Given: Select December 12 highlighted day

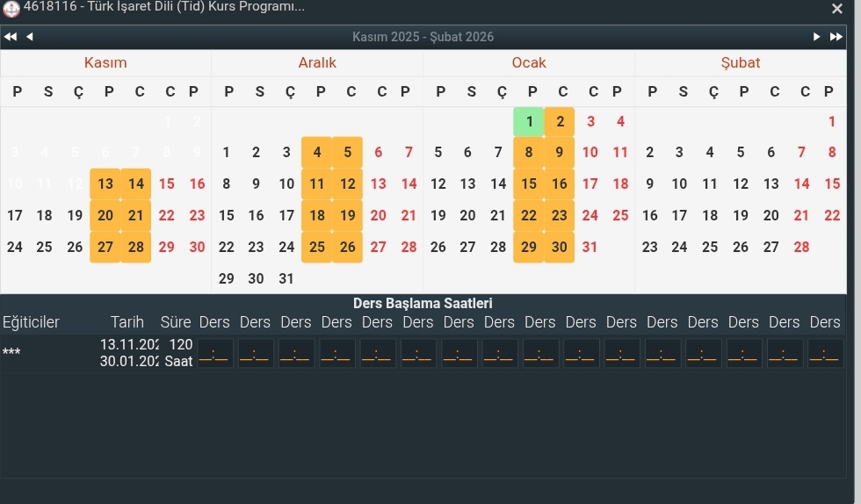Looking at the screenshot, I should 347,184.
